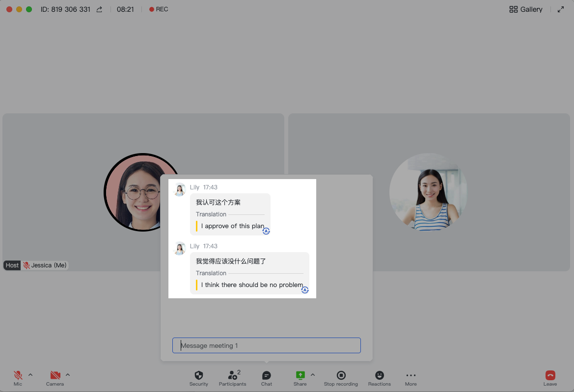Switch to Gallery view

tap(525, 9)
